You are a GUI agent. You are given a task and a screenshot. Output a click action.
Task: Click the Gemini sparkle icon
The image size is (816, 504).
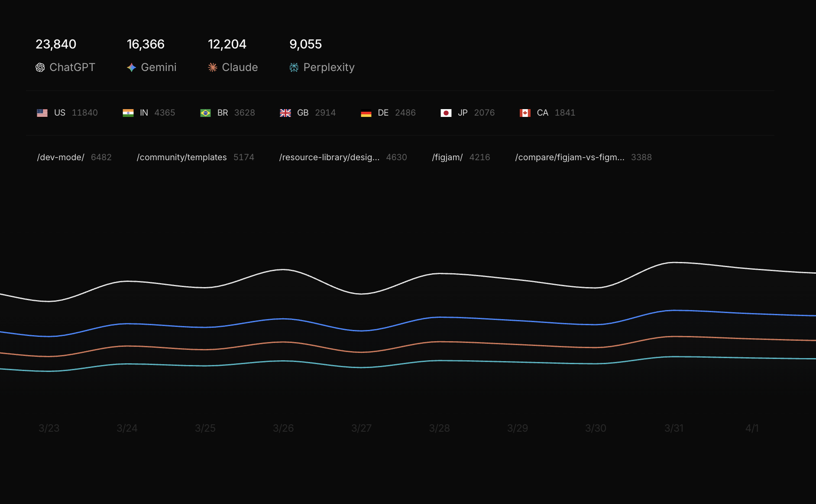[x=132, y=68]
